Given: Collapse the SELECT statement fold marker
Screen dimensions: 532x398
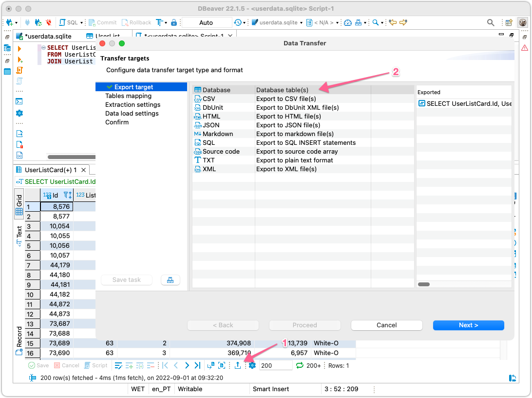Looking at the screenshot, I should coord(43,48).
